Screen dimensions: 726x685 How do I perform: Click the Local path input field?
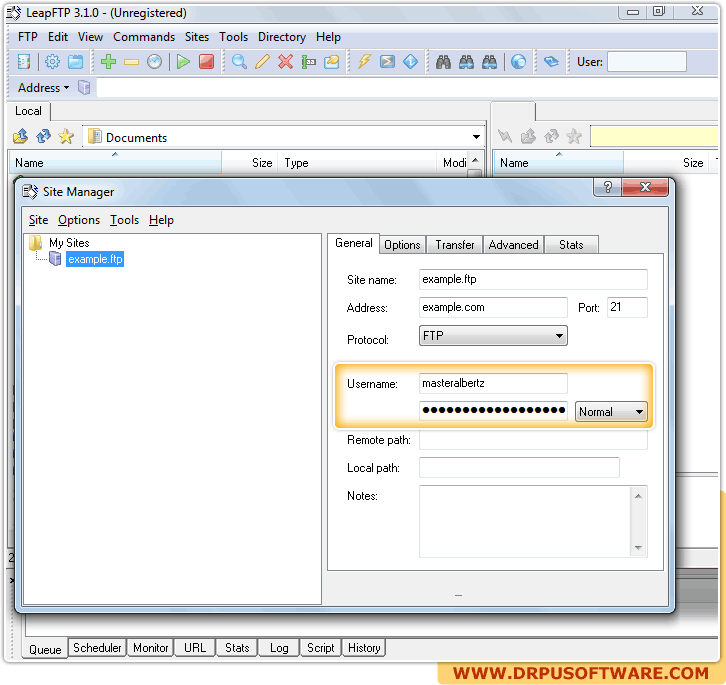[519, 468]
